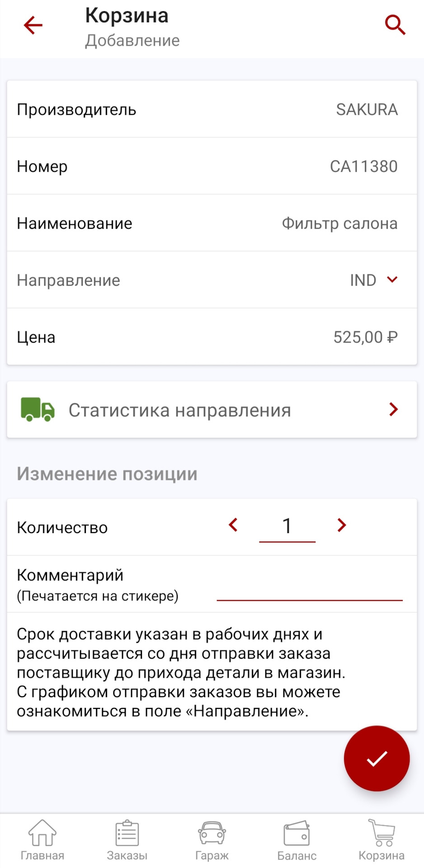
Task: Tap the back arrow icon
Action: click(x=33, y=25)
